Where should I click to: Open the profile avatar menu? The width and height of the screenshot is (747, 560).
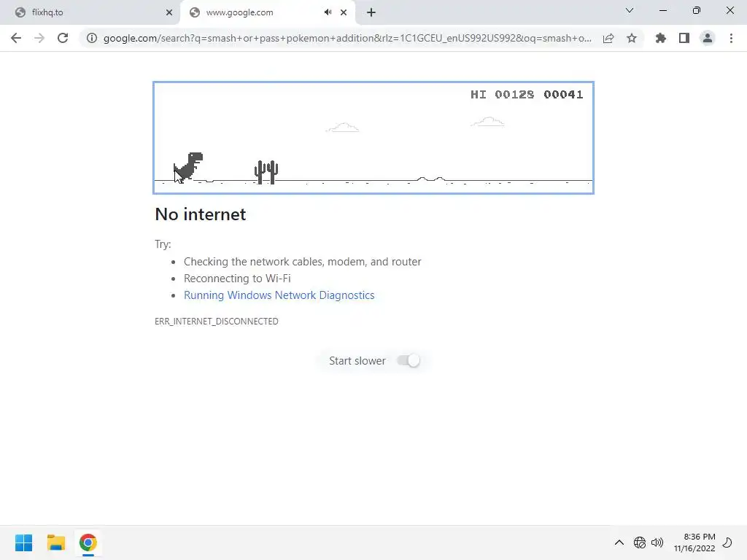pyautogui.click(x=708, y=38)
